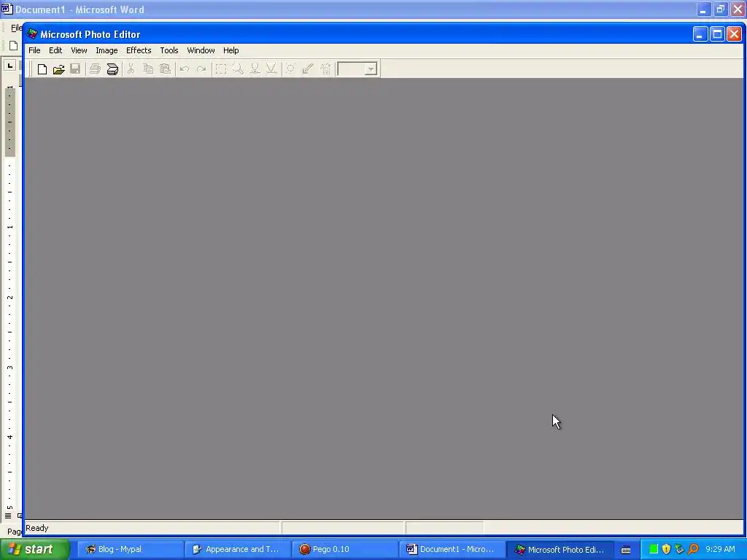Click the keyboard icon on the taskbar

pos(626,550)
